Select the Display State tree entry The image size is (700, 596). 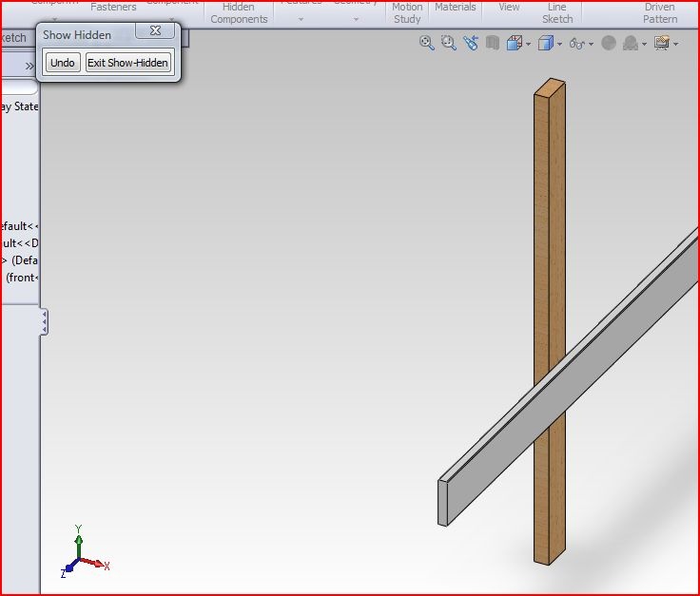tap(19, 106)
